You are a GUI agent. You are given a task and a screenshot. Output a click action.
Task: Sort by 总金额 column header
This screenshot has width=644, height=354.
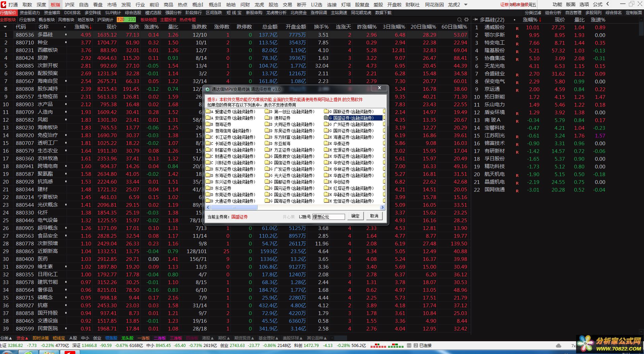point(270,27)
